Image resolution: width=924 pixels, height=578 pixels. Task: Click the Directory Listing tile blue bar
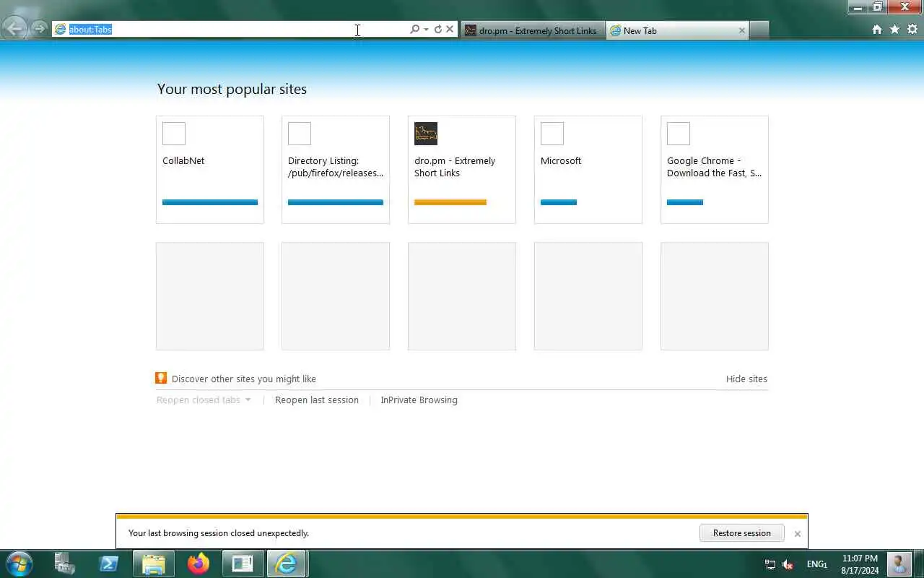(336, 202)
